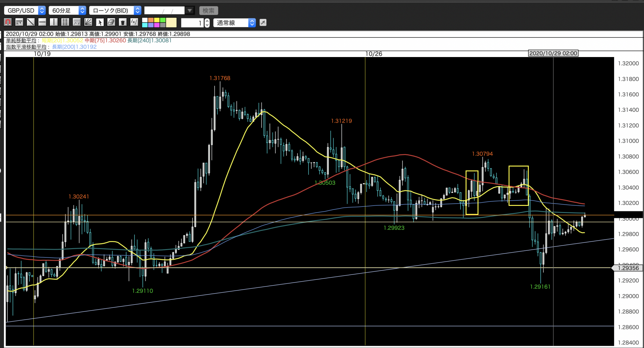Click the 長期[200]1.30192 EMA value
Screen dimensions: 644x348
tap(74, 47)
